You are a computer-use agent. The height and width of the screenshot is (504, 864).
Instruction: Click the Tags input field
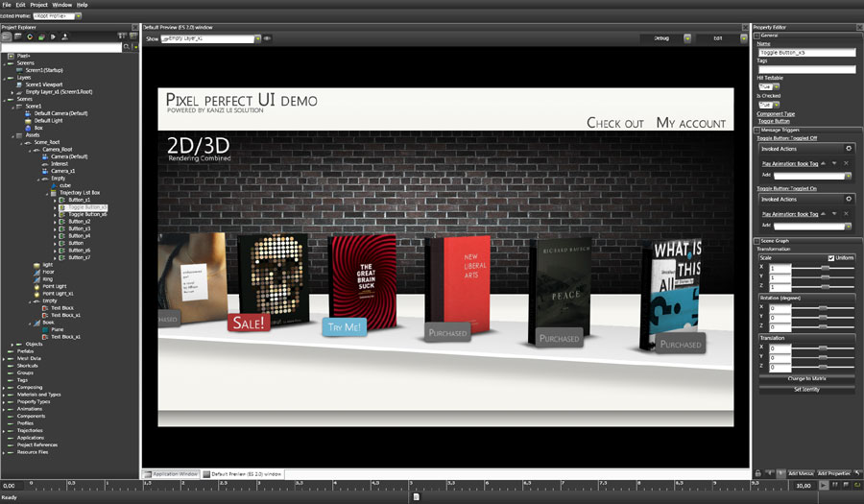[806, 69]
